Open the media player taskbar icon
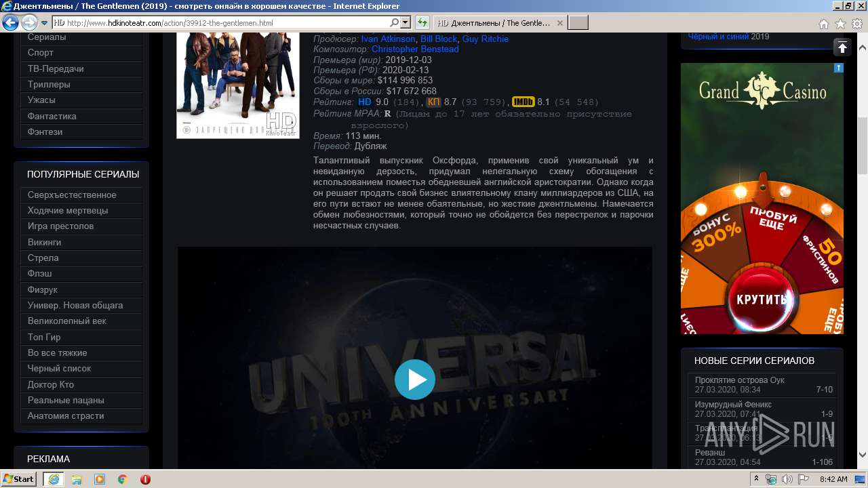 100,479
